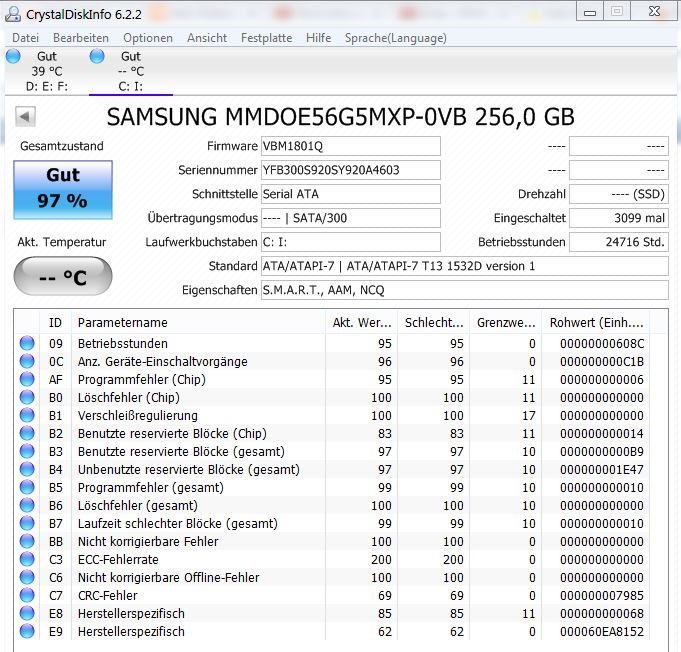Click status orb of Nicht korrigierbare Fehler row
Image resolution: width=681 pixels, height=652 pixels.
(27, 542)
